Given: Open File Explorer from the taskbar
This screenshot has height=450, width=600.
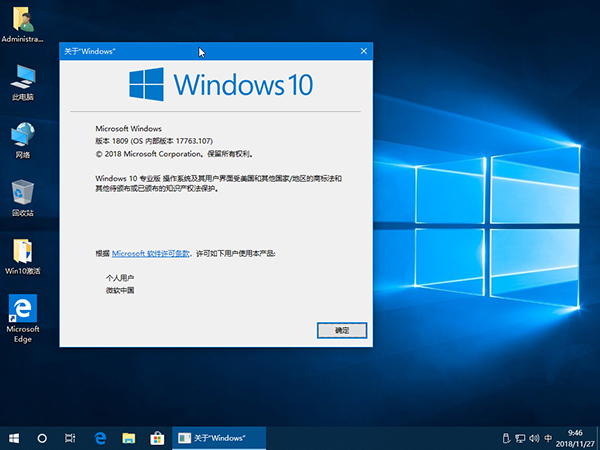Looking at the screenshot, I should tap(129, 438).
